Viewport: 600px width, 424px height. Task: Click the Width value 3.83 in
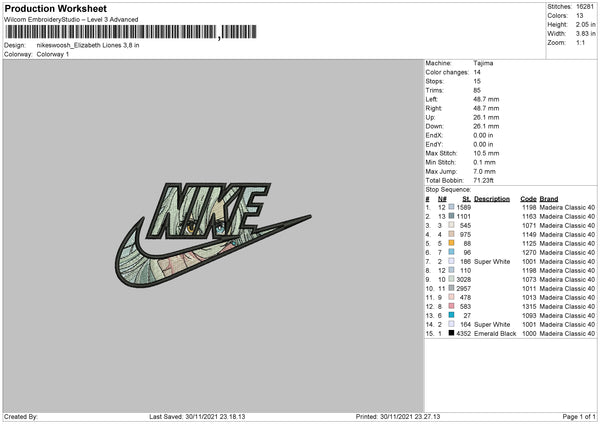[586, 34]
